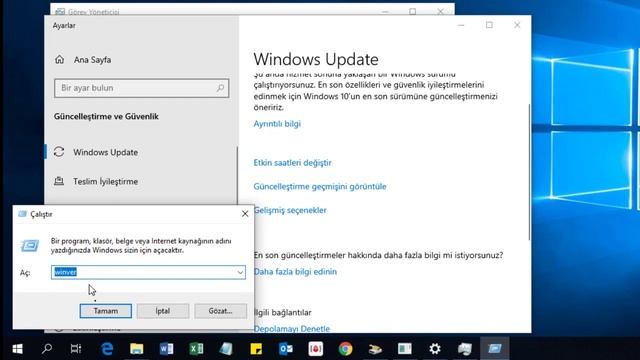640x360 pixels.
Task: Click Tamam in the Run dialog
Action: 106,311
